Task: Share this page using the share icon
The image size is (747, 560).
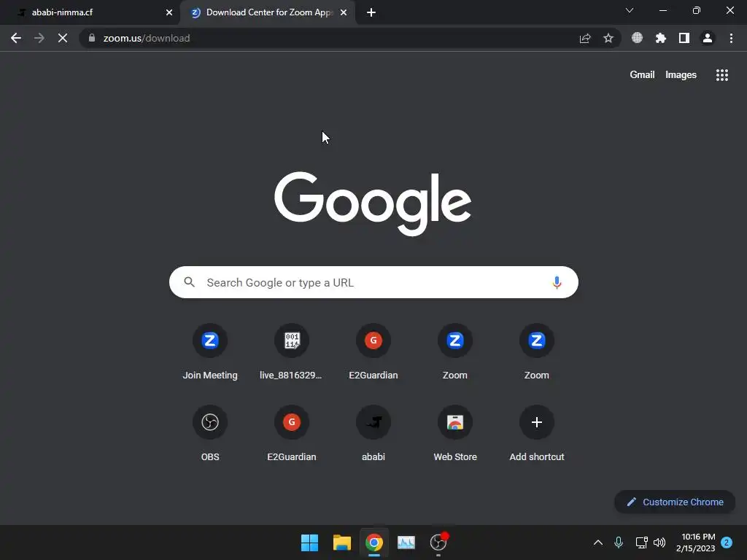Action: click(585, 38)
